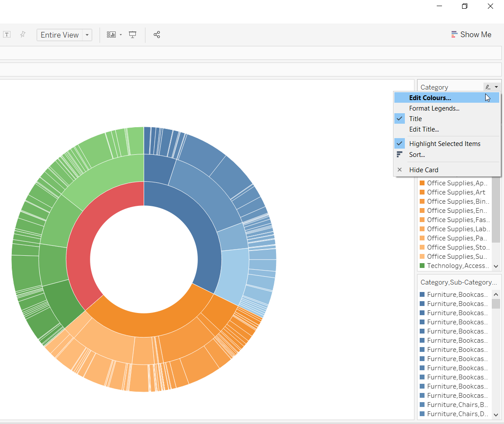
Task: Click the pin icon in the toolbar
Action: pyautogui.click(x=22, y=34)
